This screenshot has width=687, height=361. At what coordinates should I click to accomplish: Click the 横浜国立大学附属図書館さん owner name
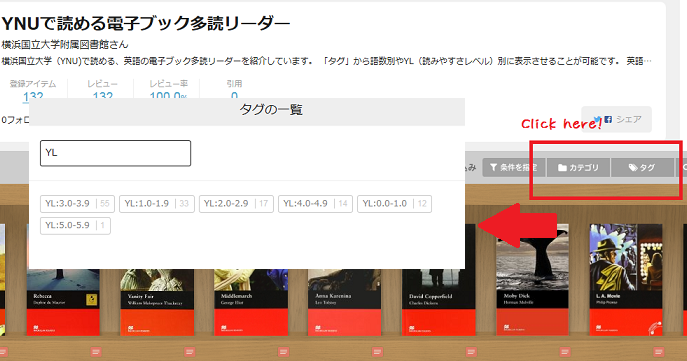click(65, 45)
